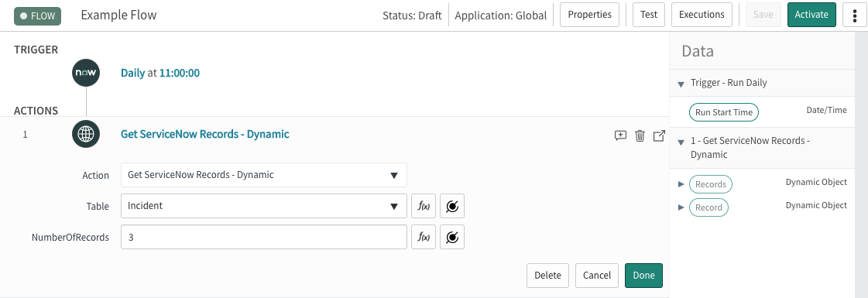Click the script icon beside NumberOfRecords

tap(424, 237)
